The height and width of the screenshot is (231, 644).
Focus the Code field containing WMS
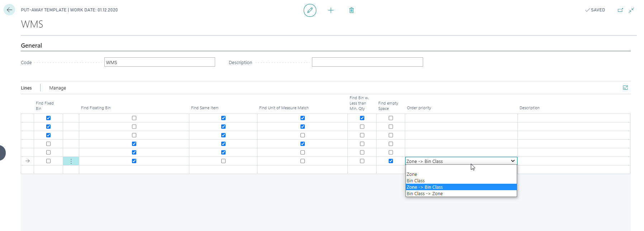pos(160,62)
